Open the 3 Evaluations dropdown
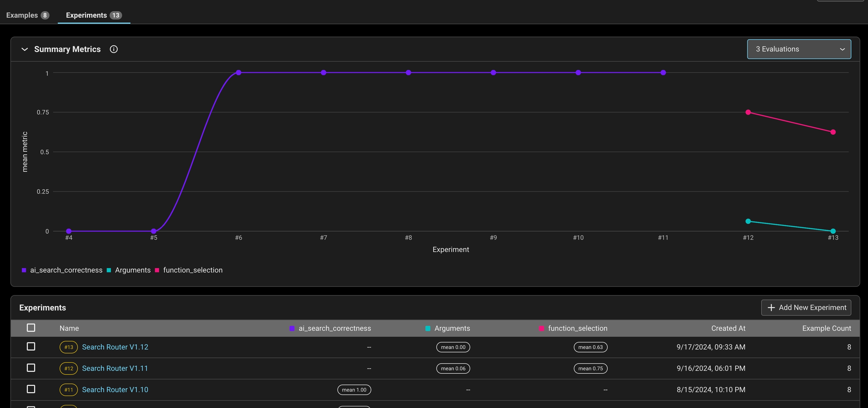 click(799, 49)
